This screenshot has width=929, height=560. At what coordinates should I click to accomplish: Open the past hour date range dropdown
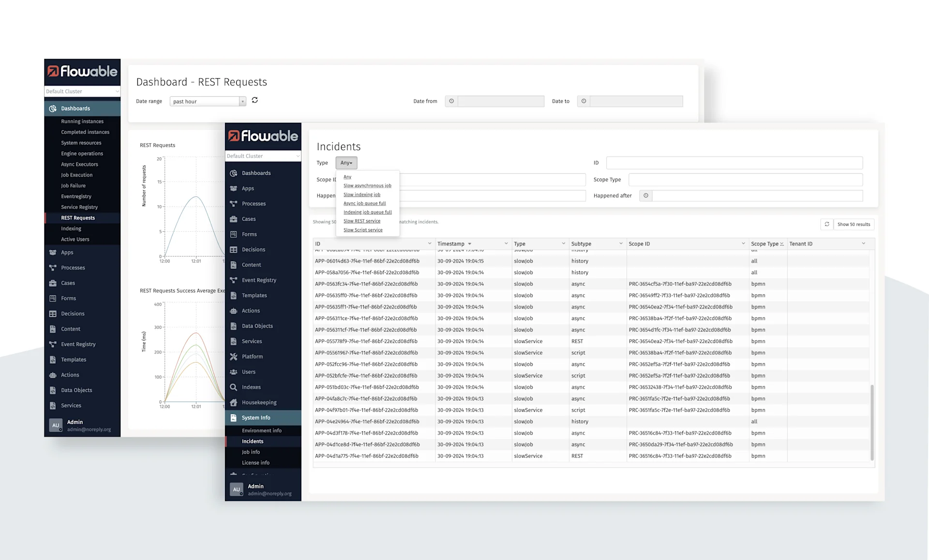[x=208, y=102]
